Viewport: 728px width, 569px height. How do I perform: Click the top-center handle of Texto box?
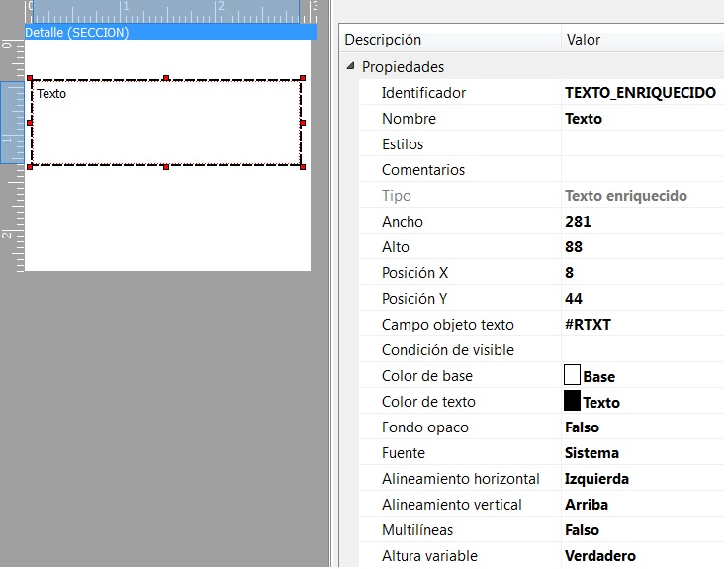coord(166,78)
